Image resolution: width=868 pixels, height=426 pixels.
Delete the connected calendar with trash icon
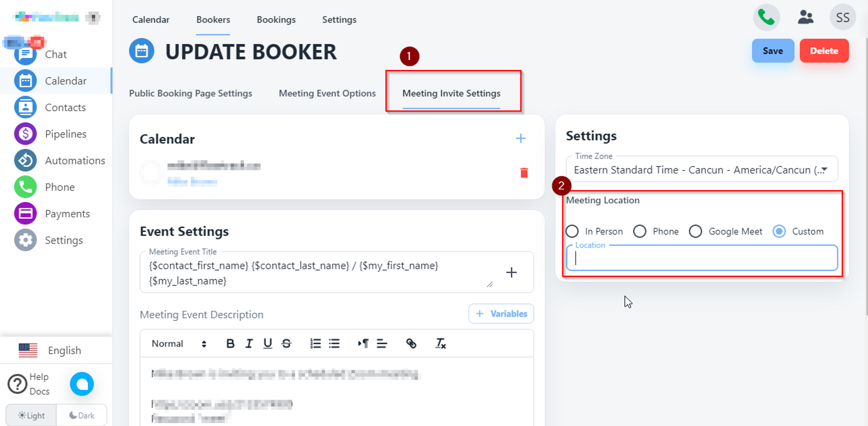coord(524,173)
